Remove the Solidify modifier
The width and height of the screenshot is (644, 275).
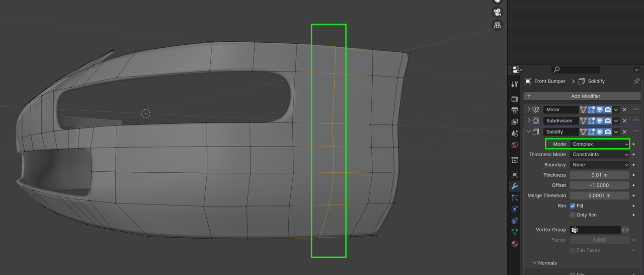624,132
